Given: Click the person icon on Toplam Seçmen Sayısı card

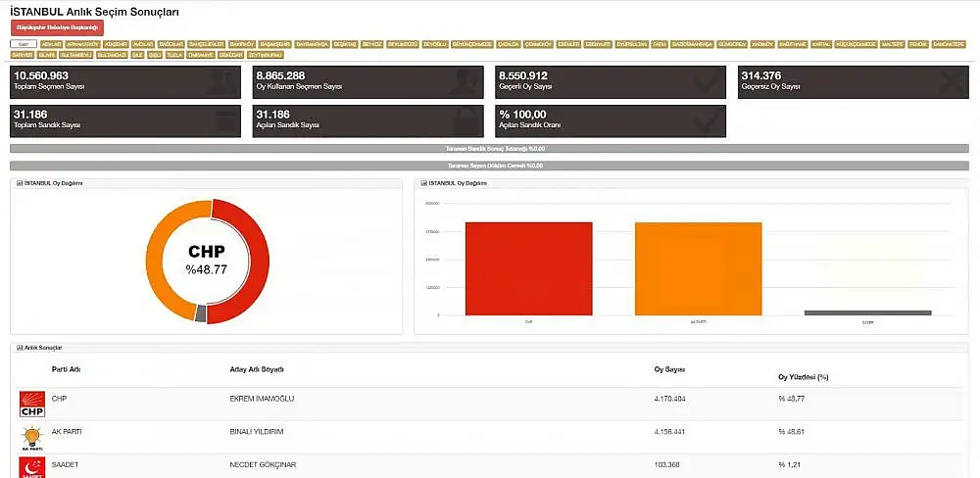Looking at the screenshot, I should tap(221, 82).
